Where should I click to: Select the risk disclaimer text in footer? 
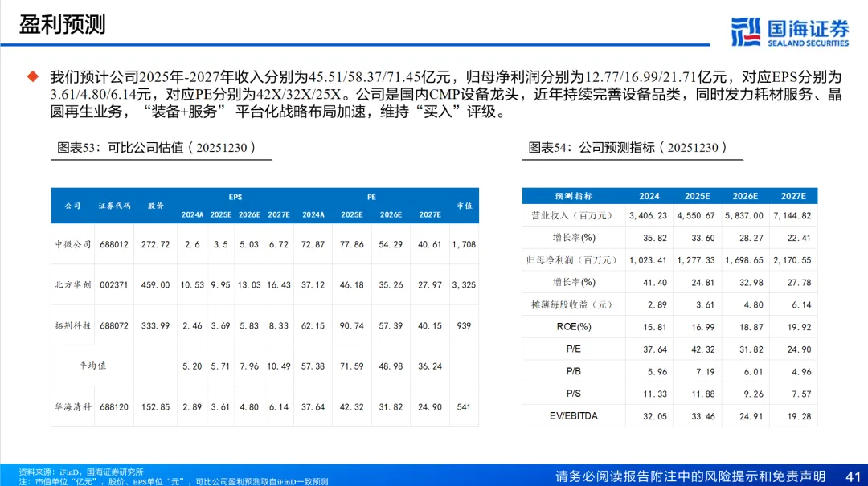[690, 476]
